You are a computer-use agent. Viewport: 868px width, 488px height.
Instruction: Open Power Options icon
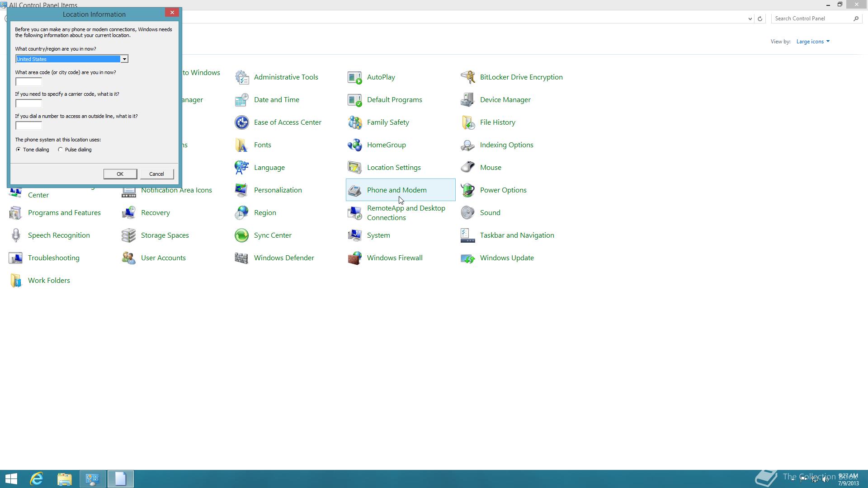pos(468,190)
